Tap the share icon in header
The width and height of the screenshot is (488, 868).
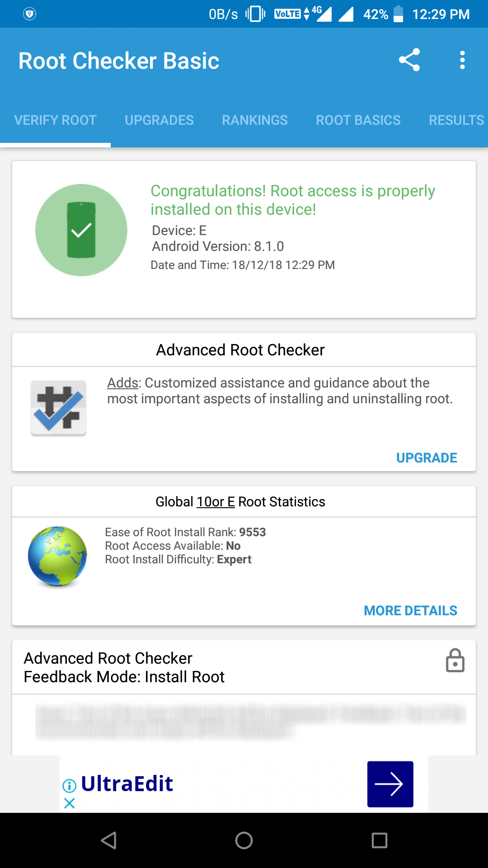click(x=409, y=60)
